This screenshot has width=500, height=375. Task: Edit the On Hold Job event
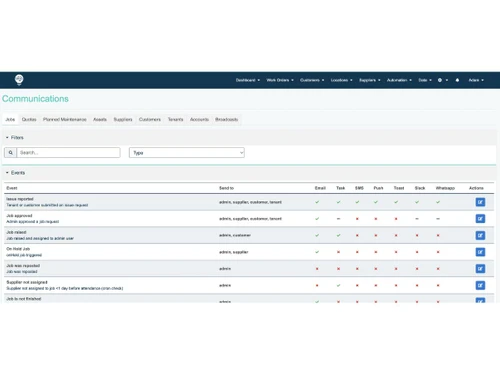click(480, 252)
